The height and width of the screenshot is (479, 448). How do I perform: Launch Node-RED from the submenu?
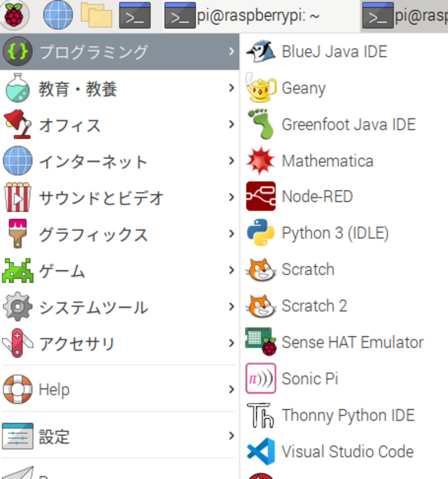(345, 197)
